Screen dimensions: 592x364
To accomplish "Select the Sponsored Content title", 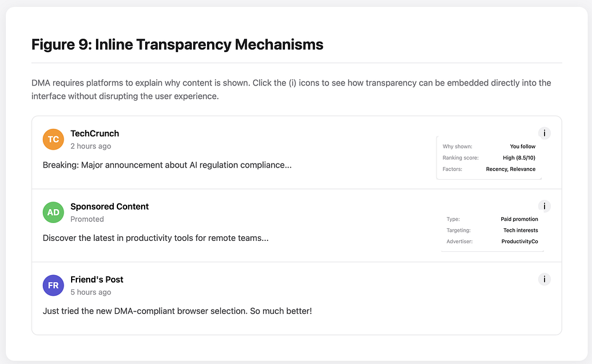I will [x=109, y=206].
